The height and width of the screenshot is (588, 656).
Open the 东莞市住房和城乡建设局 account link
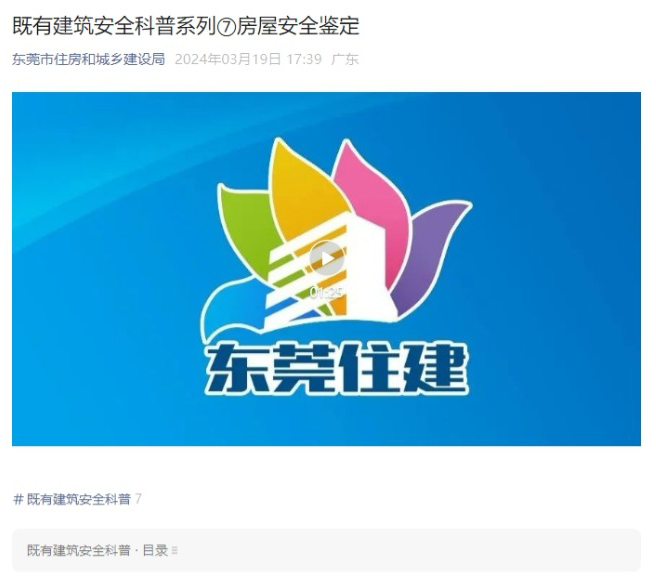pyautogui.click(x=89, y=59)
